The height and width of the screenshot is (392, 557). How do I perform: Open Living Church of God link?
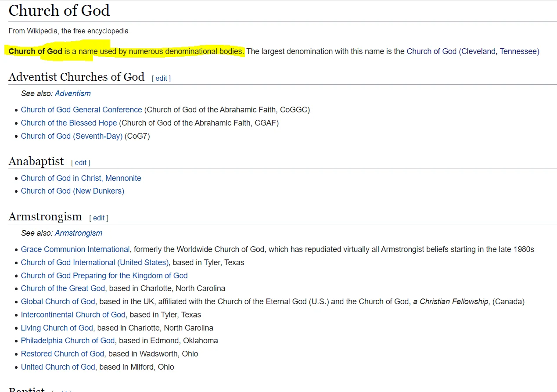point(57,328)
